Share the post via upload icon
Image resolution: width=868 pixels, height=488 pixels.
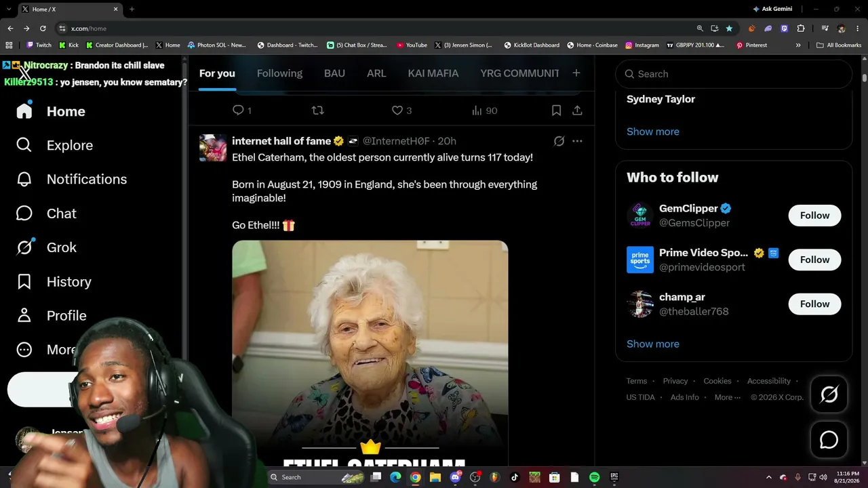pos(577,110)
